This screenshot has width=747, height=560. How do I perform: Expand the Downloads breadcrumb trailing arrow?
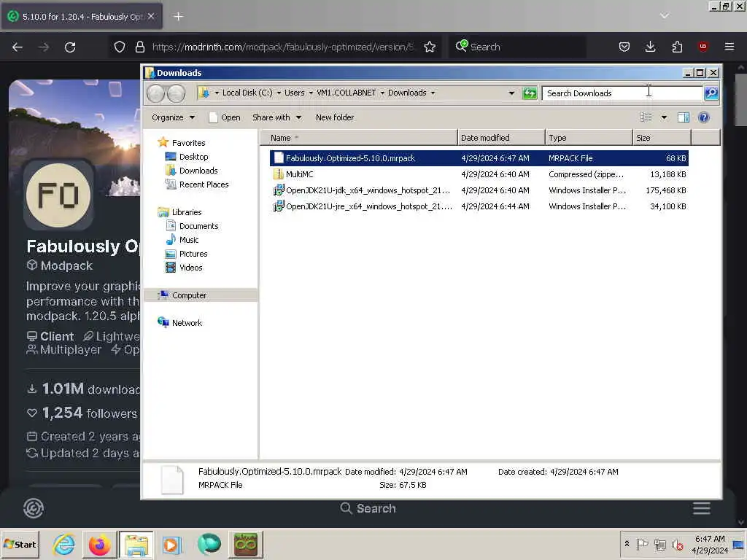433,93
